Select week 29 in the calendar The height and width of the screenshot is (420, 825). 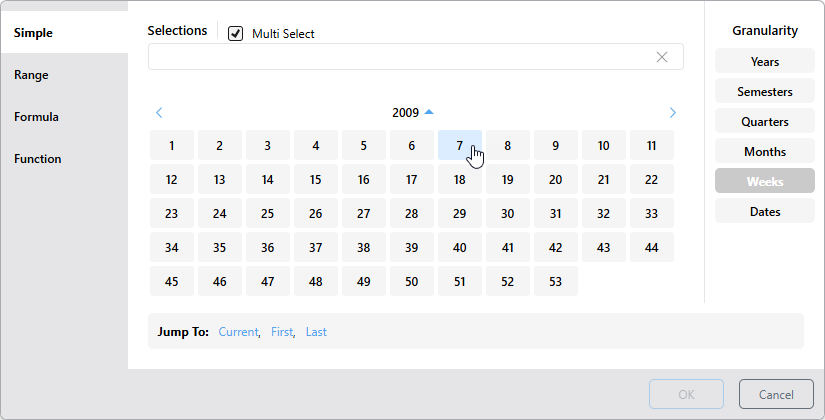(x=460, y=214)
